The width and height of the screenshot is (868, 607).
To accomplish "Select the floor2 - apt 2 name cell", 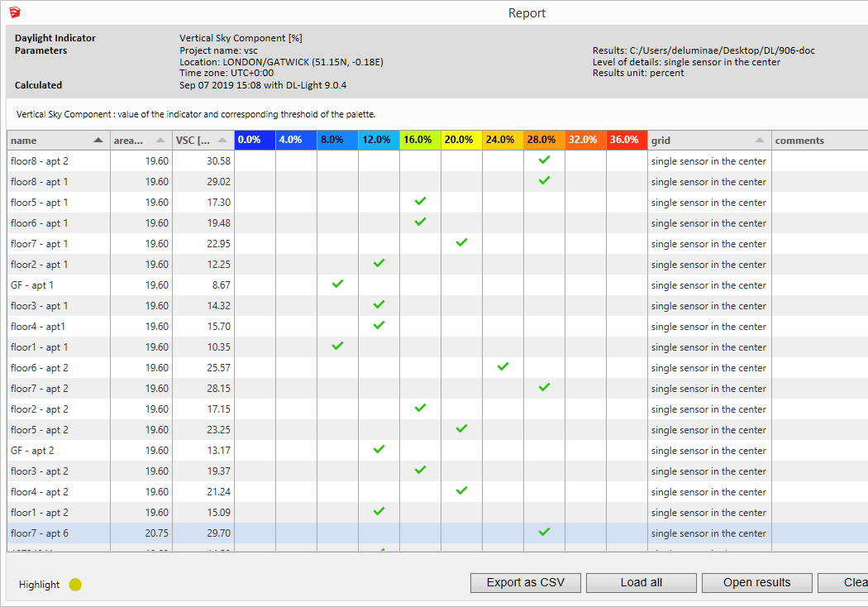I will tap(59, 409).
